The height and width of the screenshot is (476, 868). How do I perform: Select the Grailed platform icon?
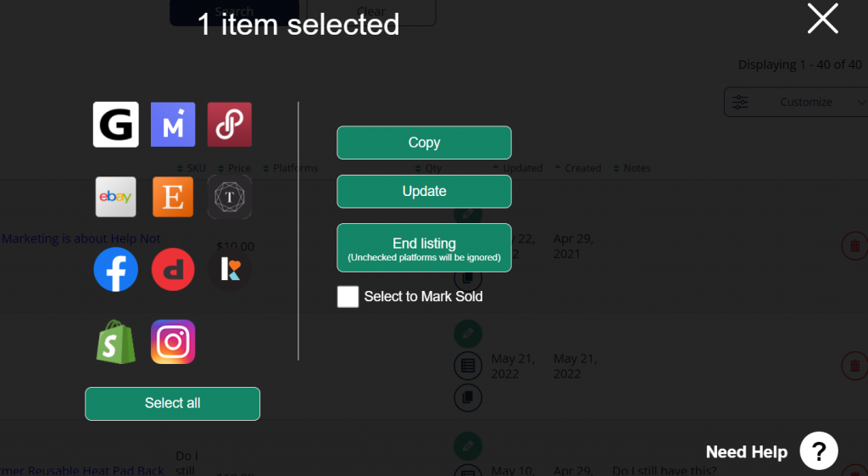115,125
